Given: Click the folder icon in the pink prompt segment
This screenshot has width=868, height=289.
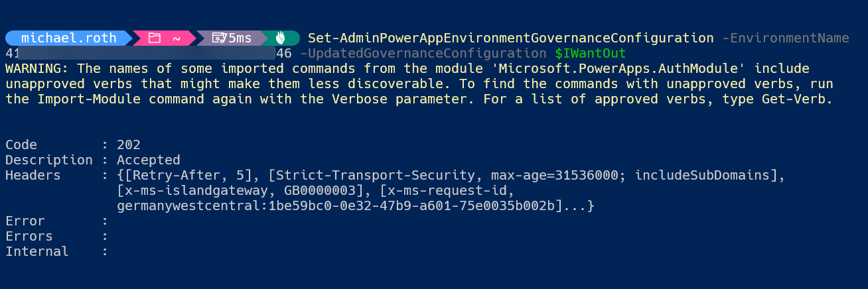Looking at the screenshot, I should [155, 38].
